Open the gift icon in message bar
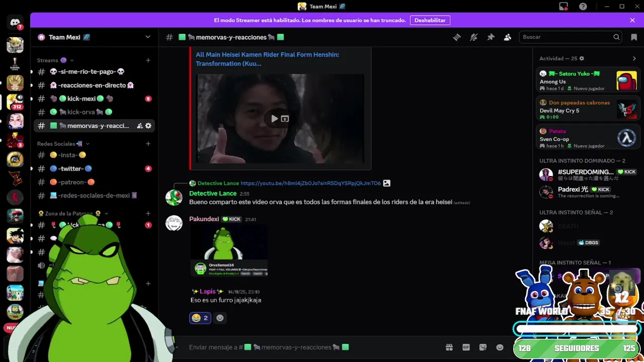 click(x=449, y=347)
